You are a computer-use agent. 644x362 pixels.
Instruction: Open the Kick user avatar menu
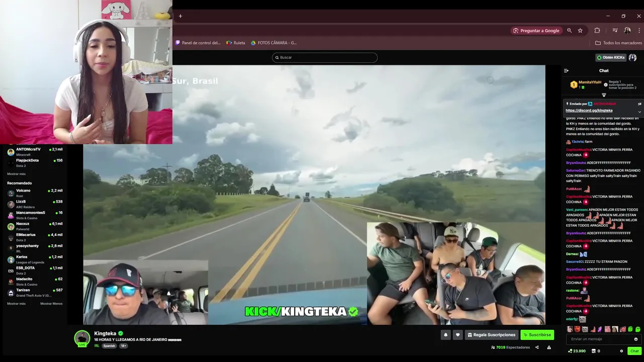pos(632,57)
